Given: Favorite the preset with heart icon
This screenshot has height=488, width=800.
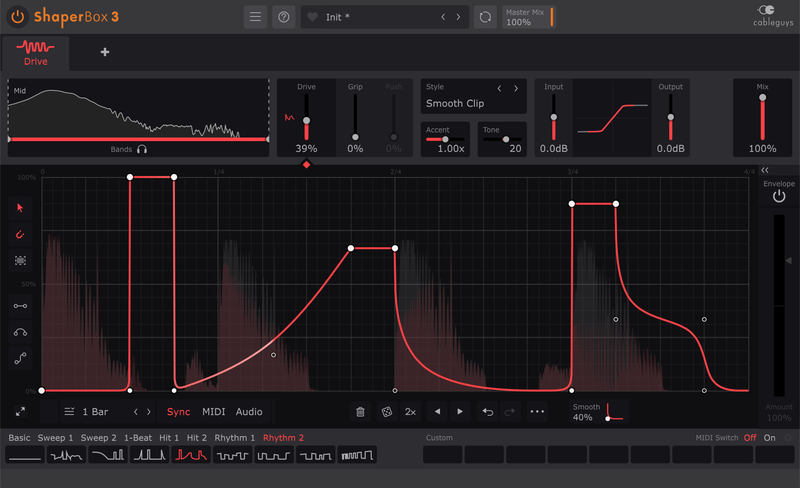Looking at the screenshot, I should click(x=312, y=17).
